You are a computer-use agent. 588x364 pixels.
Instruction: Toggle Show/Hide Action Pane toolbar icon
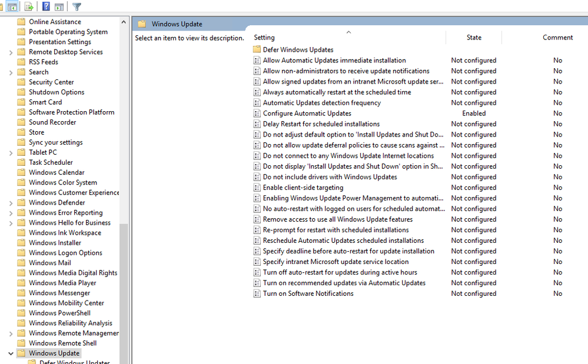[x=59, y=6]
